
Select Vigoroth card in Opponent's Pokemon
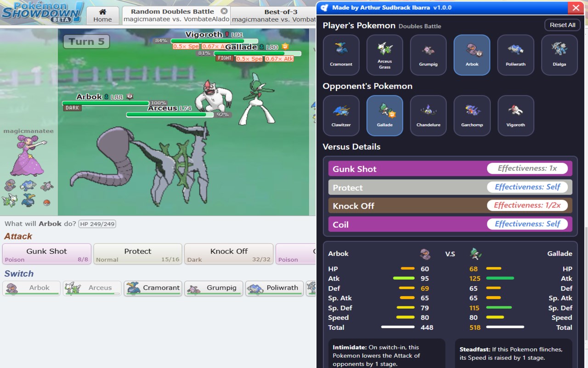[x=515, y=115]
